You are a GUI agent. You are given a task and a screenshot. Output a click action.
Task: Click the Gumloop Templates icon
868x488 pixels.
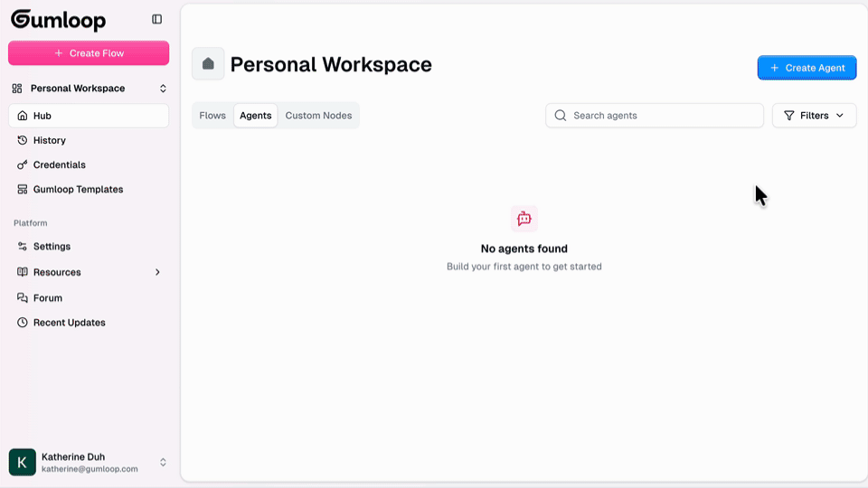[22, 189]
